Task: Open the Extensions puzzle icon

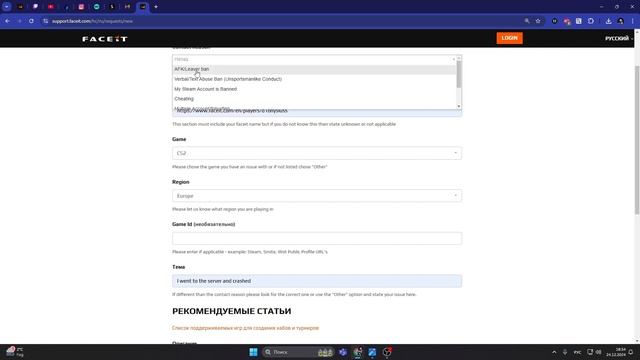Action: pos(591,21)
